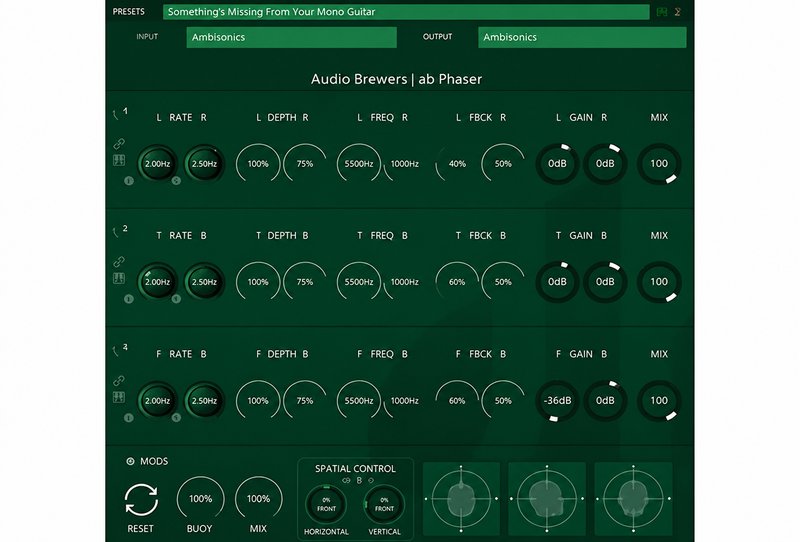Viewport: 800px width, 542px height.
Task: Click small round icon between T/B RATE knobs
Action: (x=176, y=299)
